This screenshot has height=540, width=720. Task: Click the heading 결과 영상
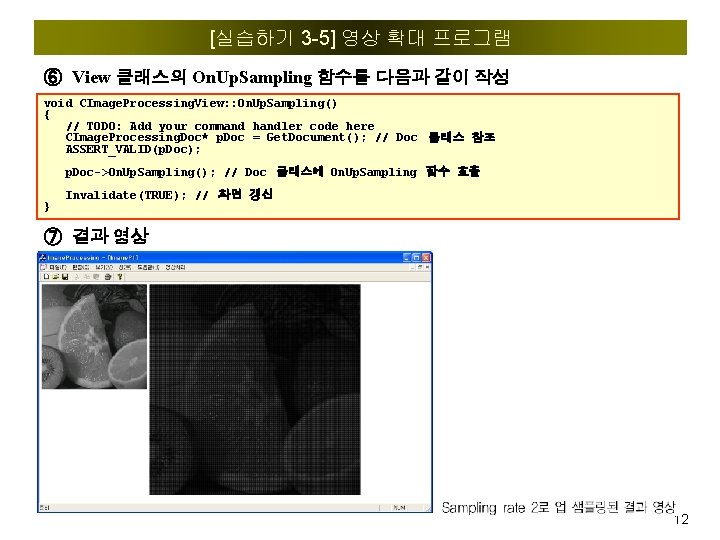(x=110, y=236)
